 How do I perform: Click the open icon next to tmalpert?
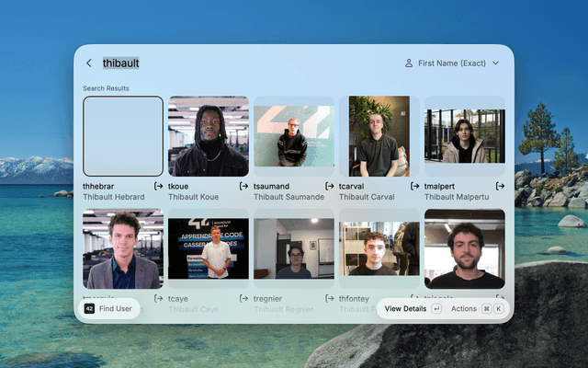tap(500, 186)
